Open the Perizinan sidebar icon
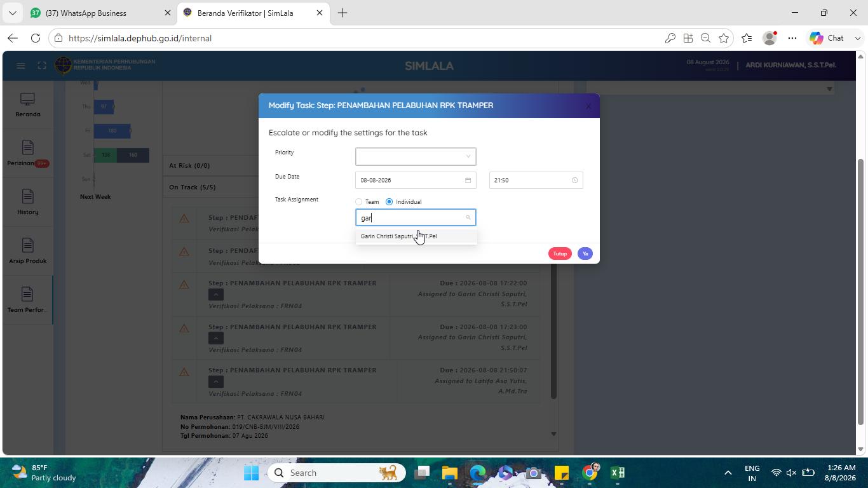The image size is (868, 488). pos(27,153)
